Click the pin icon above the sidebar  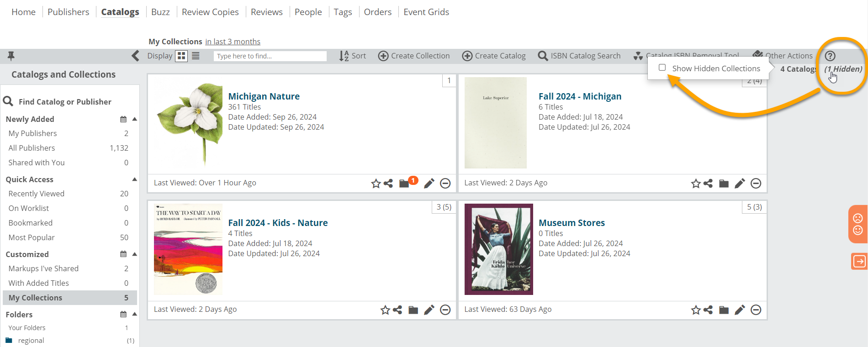click(11, 56)
